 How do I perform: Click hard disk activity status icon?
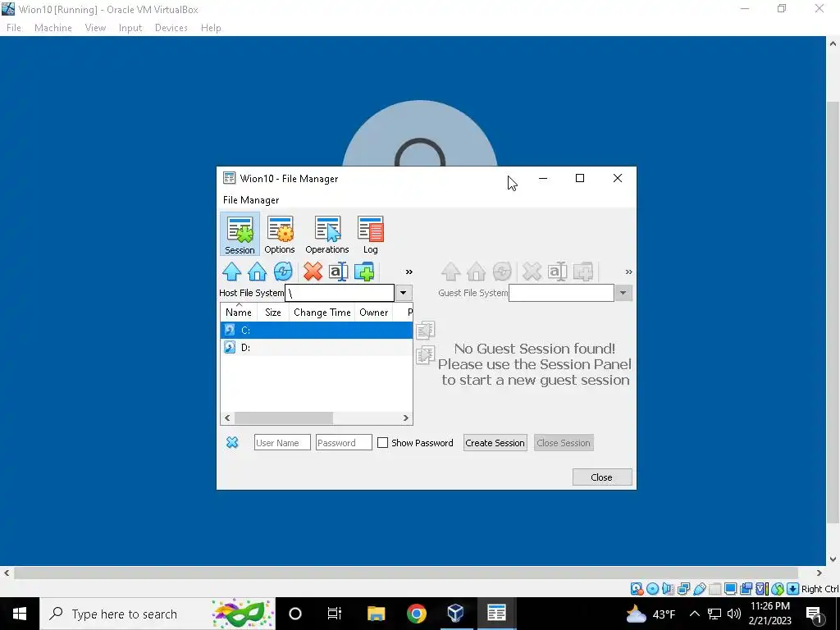pyautogui.click(x=637, y=589)
